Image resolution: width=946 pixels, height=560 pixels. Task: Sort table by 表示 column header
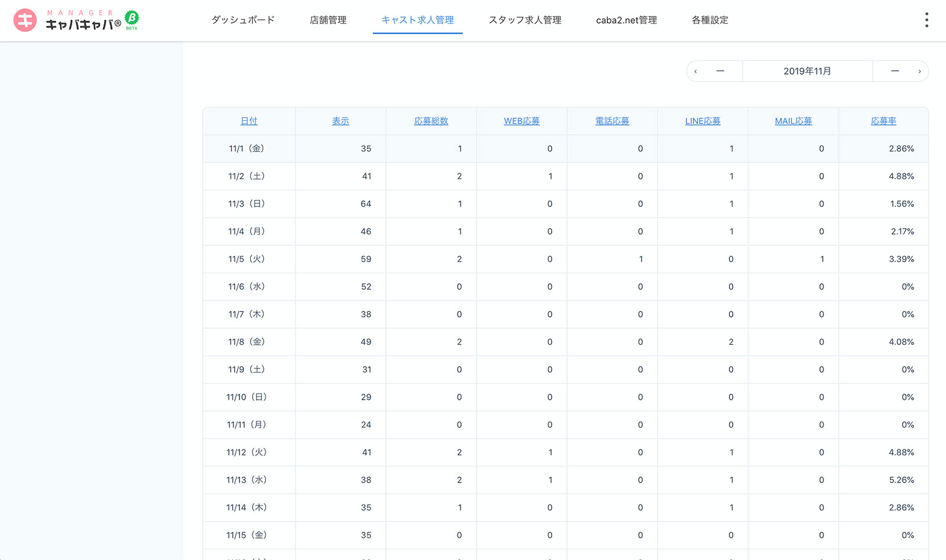tap(341, 121)
